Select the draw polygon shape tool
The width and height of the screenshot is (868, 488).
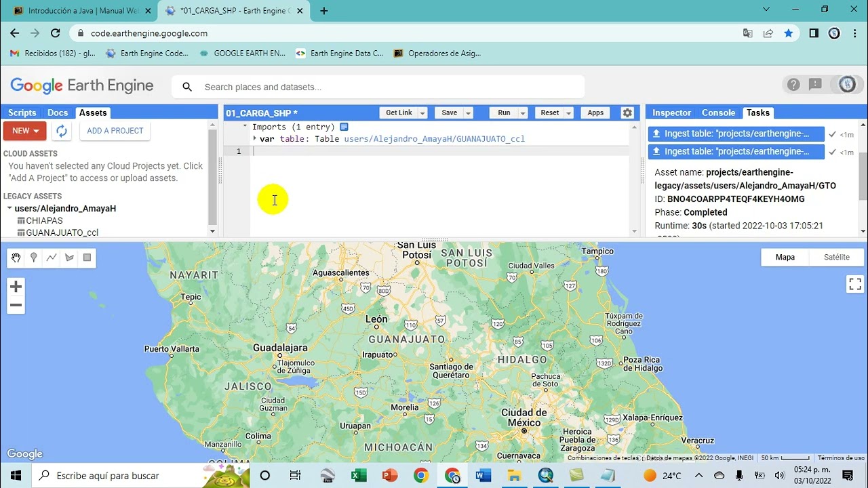pyautogui.click(x=69, y=258)
